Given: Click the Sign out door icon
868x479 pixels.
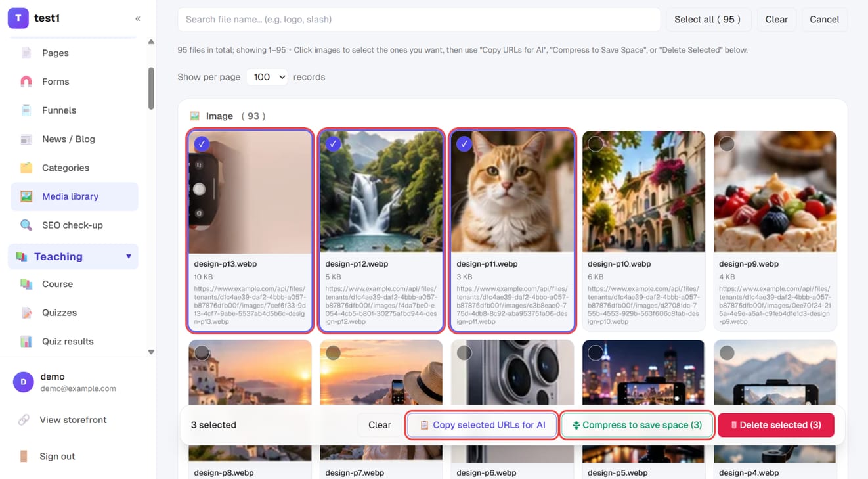Looking at the screenshot, I should pos(24,456).
